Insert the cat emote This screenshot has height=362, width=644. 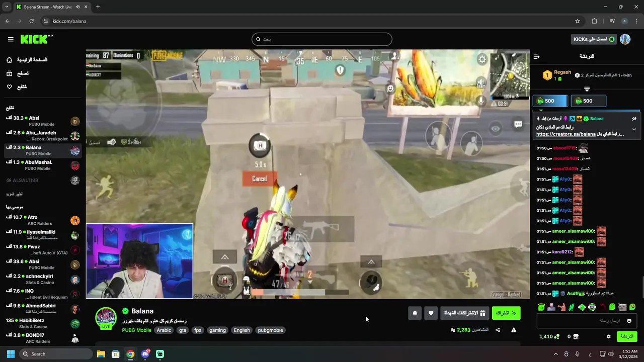[x=622, y=307]
